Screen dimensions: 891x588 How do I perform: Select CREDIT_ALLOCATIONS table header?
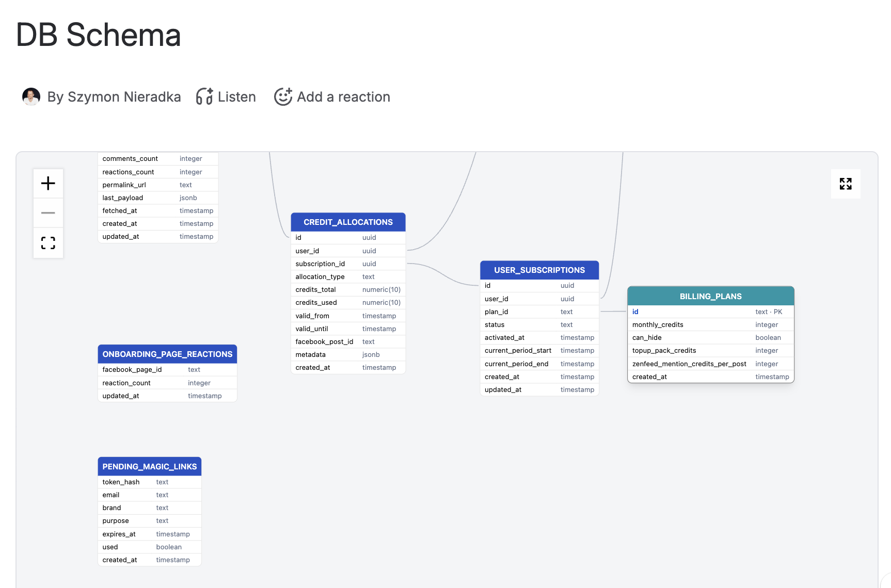[348, 222]
